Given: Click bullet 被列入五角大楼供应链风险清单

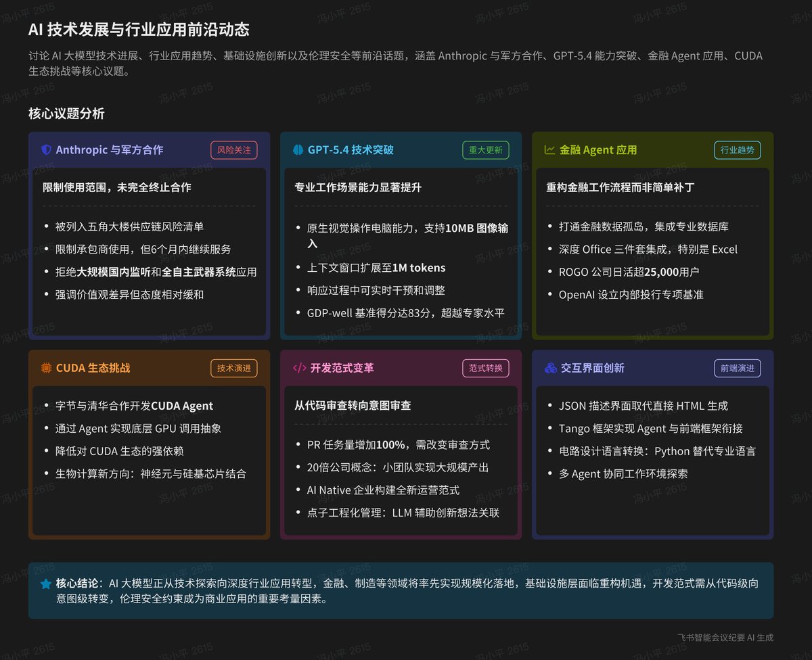Looking at the screenshot, I should point(129,227).
